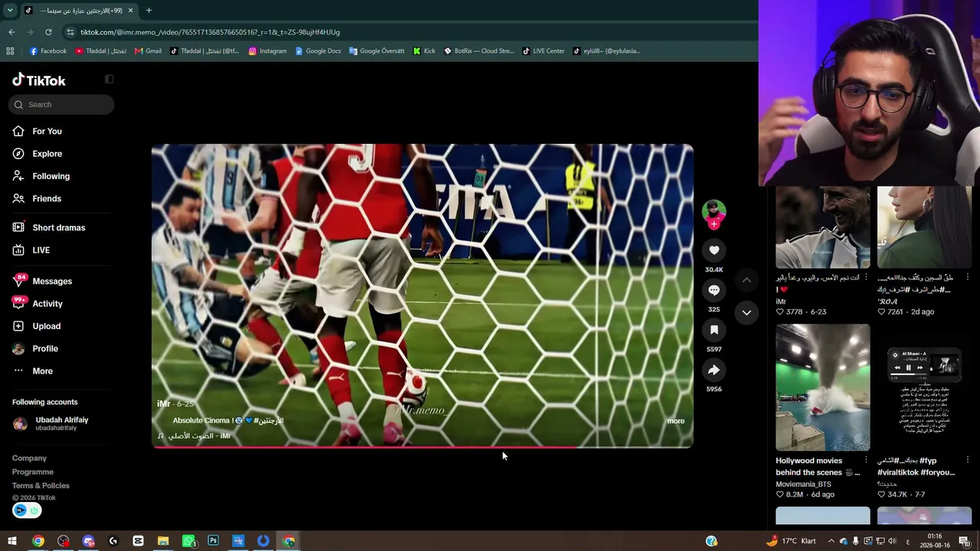Like the video using the heart icon
Image resolution: width=980 pixels, height=551 pixels.
pyautogui.click(x=714, y=250)
